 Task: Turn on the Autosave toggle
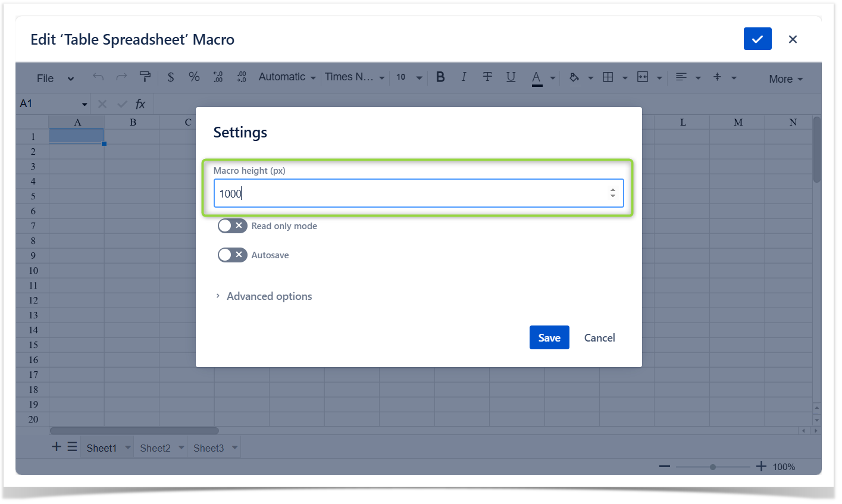232,255
